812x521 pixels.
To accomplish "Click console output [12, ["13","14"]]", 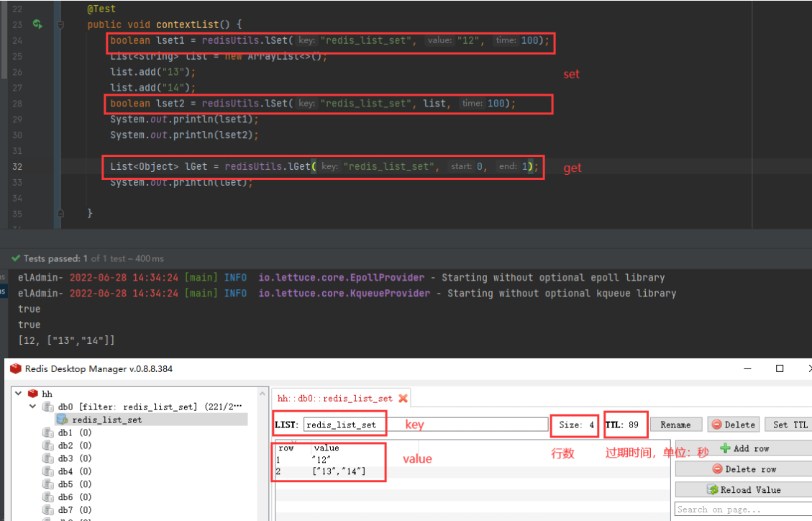I will 66,340.
